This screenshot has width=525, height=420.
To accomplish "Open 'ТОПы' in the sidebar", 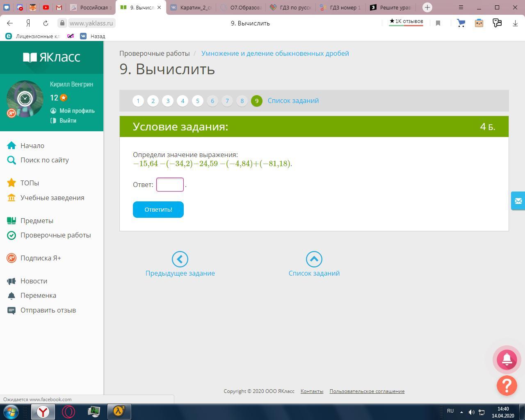I will (x=23, y=183).
